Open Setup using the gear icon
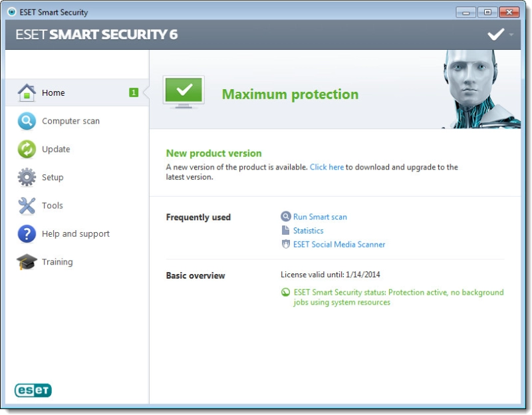532x415 pixels. tap(27, 177)
